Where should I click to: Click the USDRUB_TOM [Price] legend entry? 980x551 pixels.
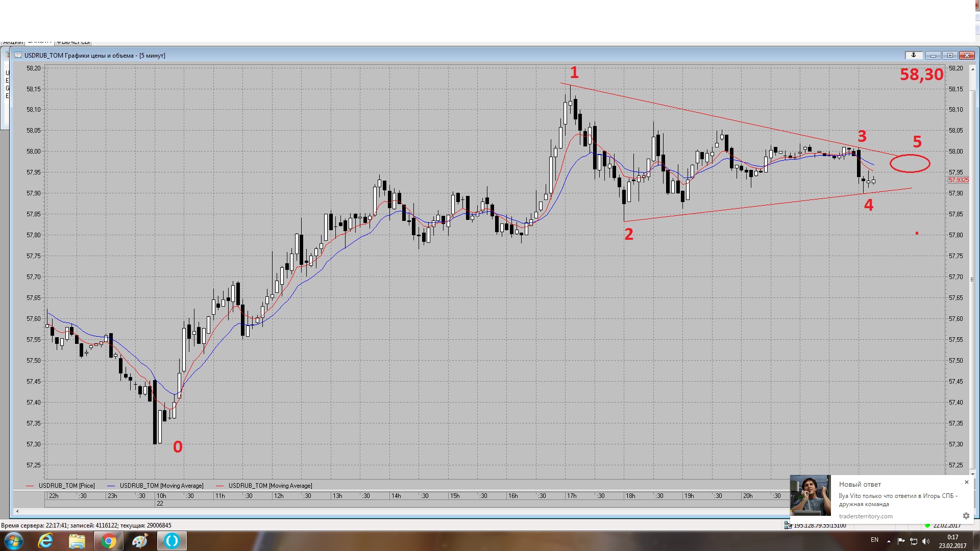coord(60,486)
